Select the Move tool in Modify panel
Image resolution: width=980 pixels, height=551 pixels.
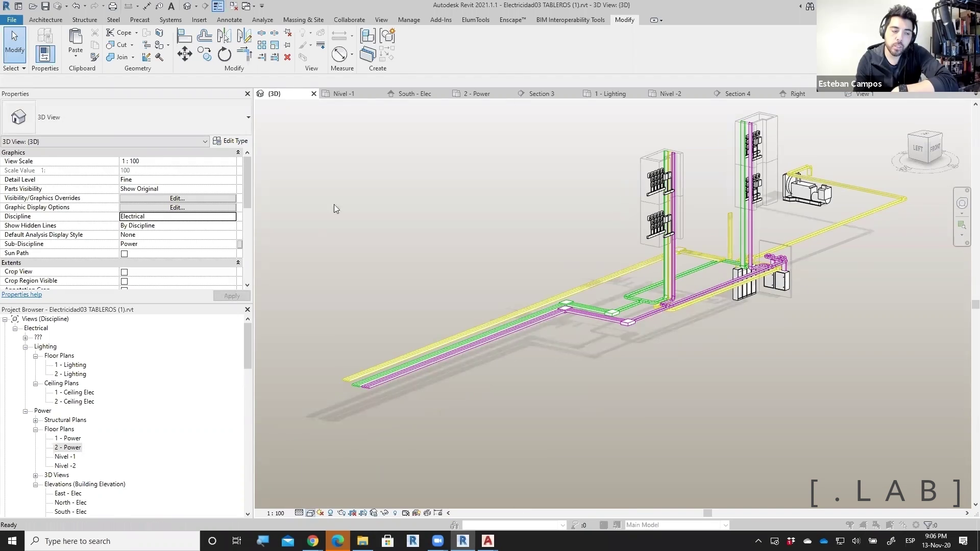pos(185,54)
